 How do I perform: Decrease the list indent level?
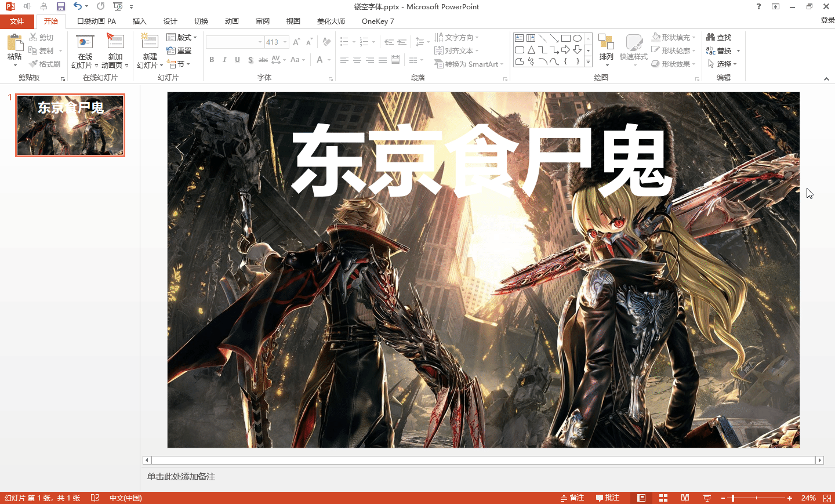point(389,42)
